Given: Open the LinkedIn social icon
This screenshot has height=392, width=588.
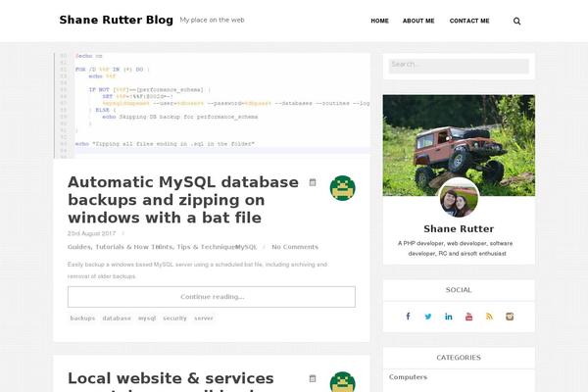Looking at the screenshot, I should pos(449,317).
